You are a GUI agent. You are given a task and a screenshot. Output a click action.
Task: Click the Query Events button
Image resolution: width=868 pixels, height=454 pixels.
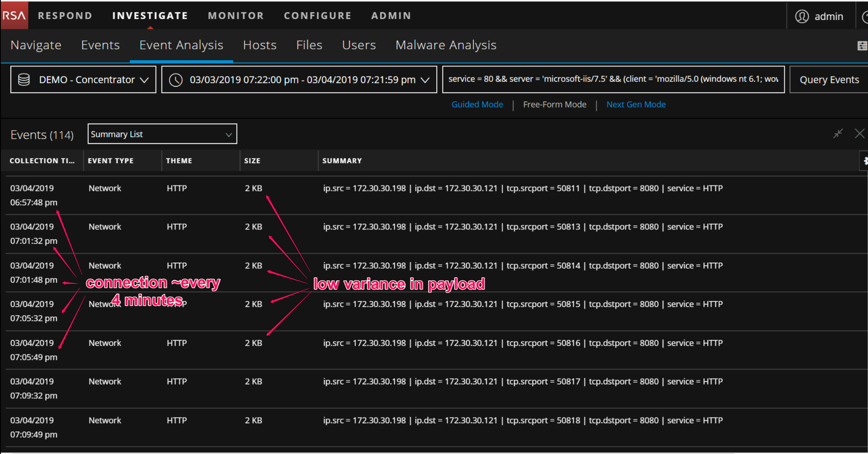pos(829,80)
